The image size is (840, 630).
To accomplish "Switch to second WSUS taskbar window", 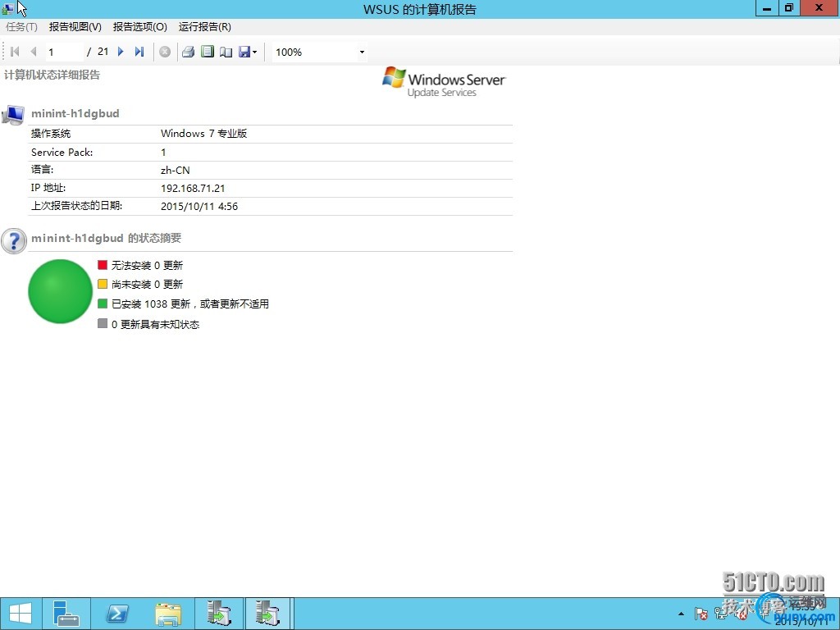I will (x=267, y=614).
